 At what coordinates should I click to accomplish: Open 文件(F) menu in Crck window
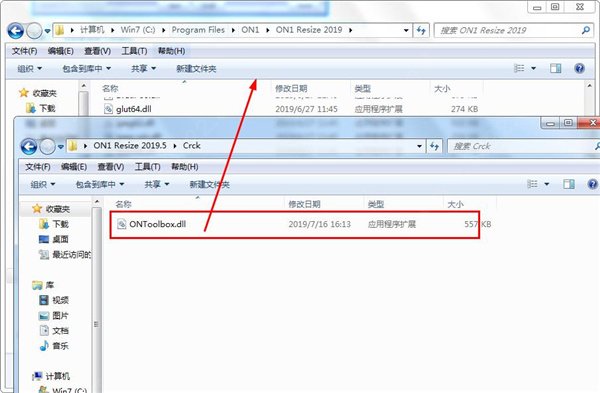[38, 167]
